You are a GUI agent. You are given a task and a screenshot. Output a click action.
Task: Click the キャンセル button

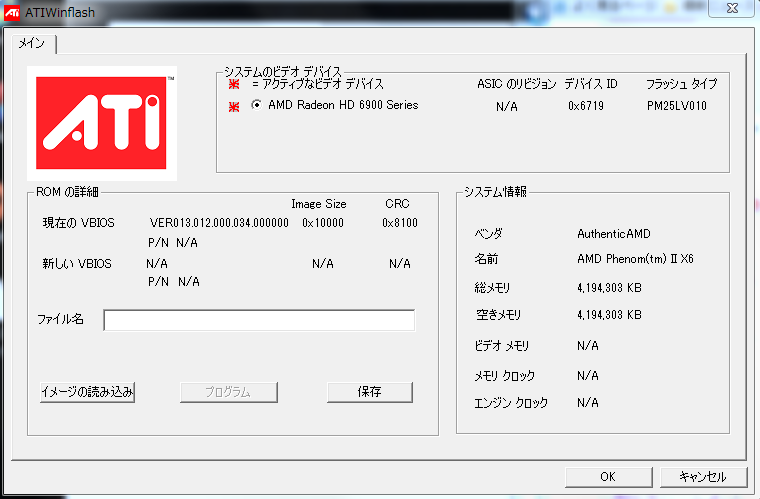click(703, 477)
